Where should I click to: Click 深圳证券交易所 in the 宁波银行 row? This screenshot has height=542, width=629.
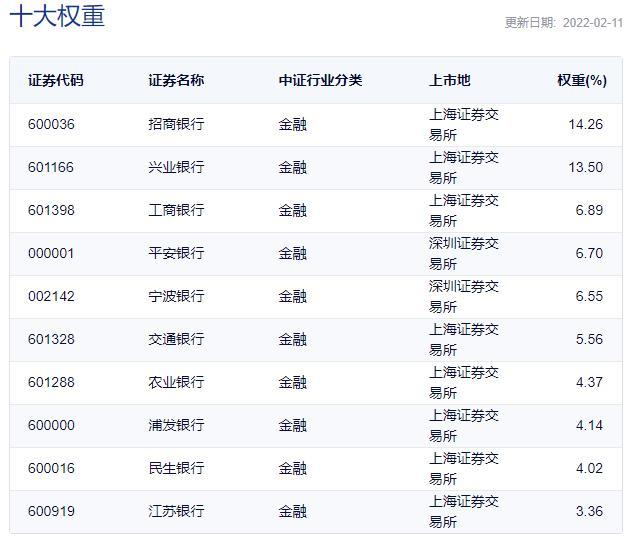point(463,297)
